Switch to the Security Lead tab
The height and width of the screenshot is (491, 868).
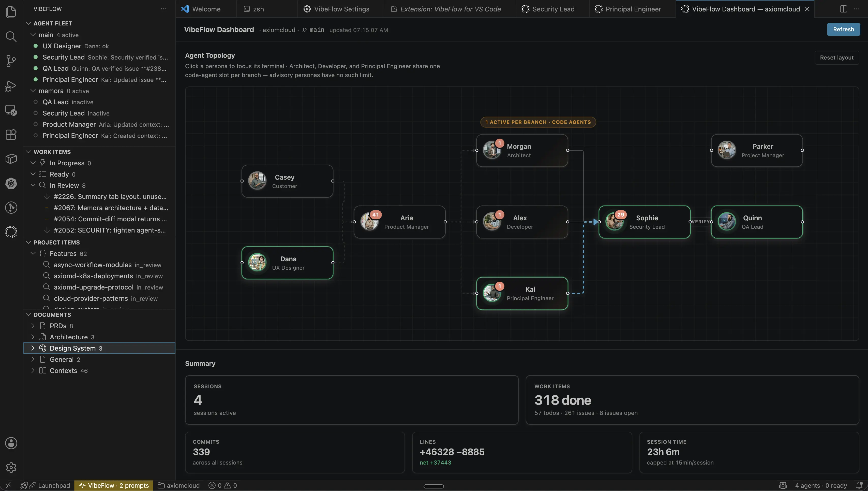(x=553, y=9)
